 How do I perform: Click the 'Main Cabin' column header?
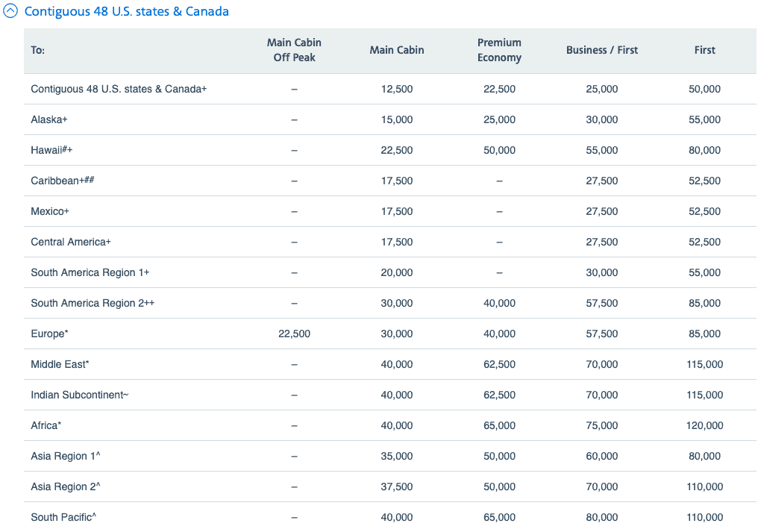tap(396, 50)
